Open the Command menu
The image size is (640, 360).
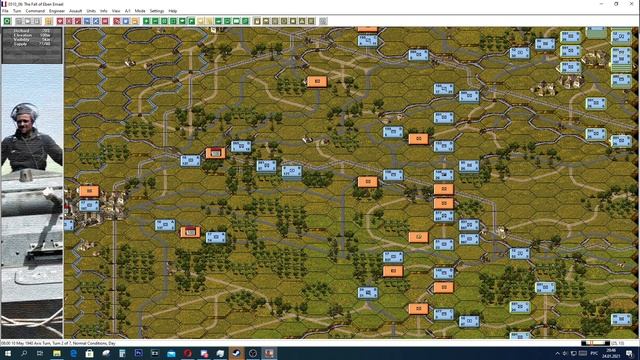coord(35,11)
